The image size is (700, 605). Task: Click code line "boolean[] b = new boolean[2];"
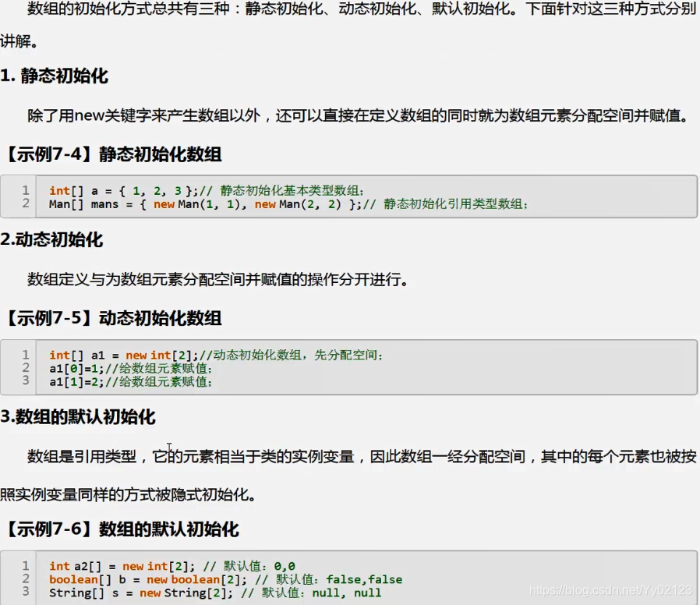point(148,579)
